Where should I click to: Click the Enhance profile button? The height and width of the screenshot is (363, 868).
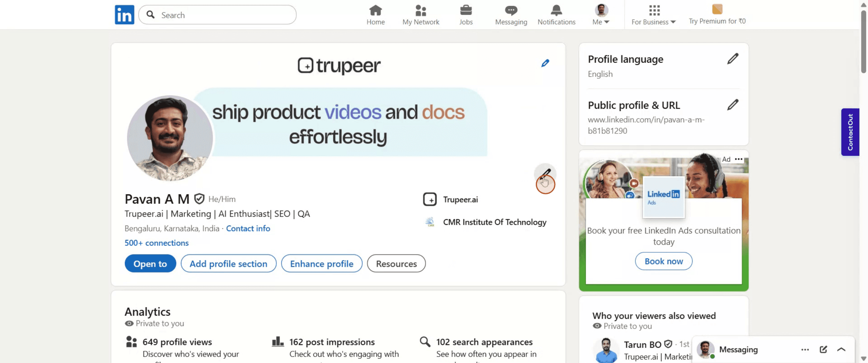[321, 264]
